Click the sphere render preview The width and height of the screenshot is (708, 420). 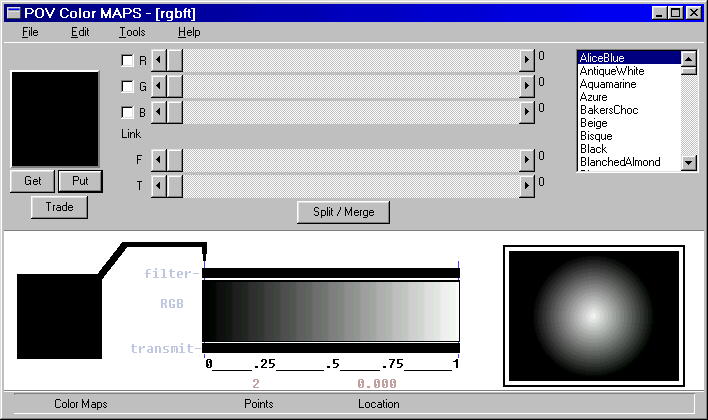(594, 316)
